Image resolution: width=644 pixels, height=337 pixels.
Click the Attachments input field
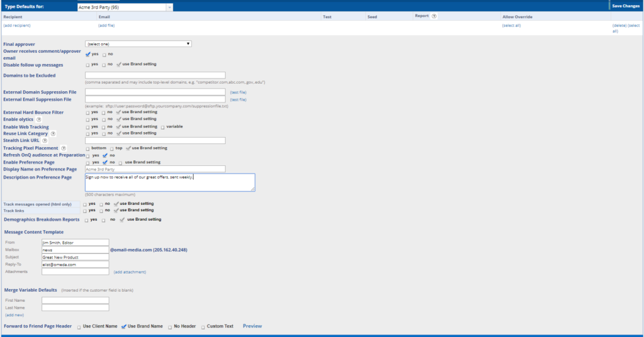click(75, 272)
